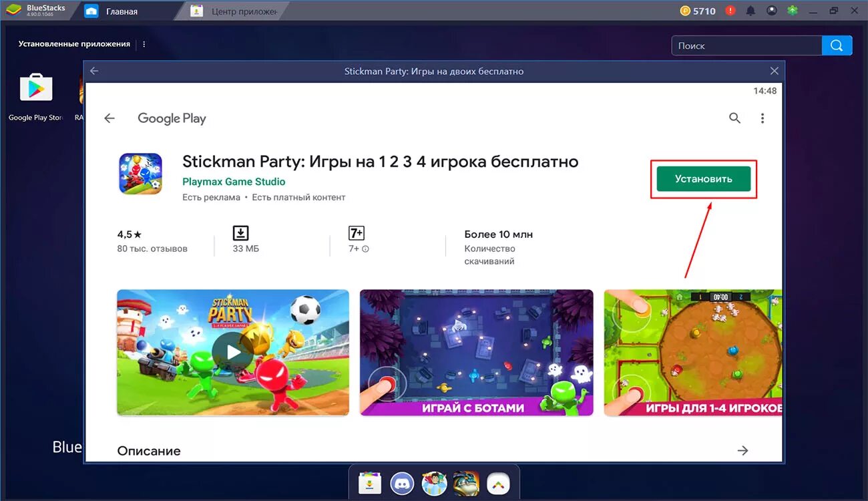Viewport: 868px width, 501px height.
Task: Click the Google Play logo text
Action: click(x=172, y=118)
